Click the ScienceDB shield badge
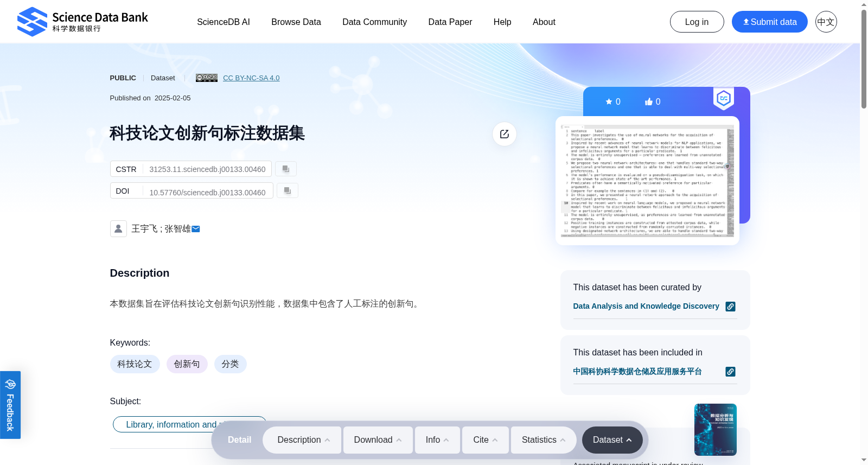 click(724, 99)
